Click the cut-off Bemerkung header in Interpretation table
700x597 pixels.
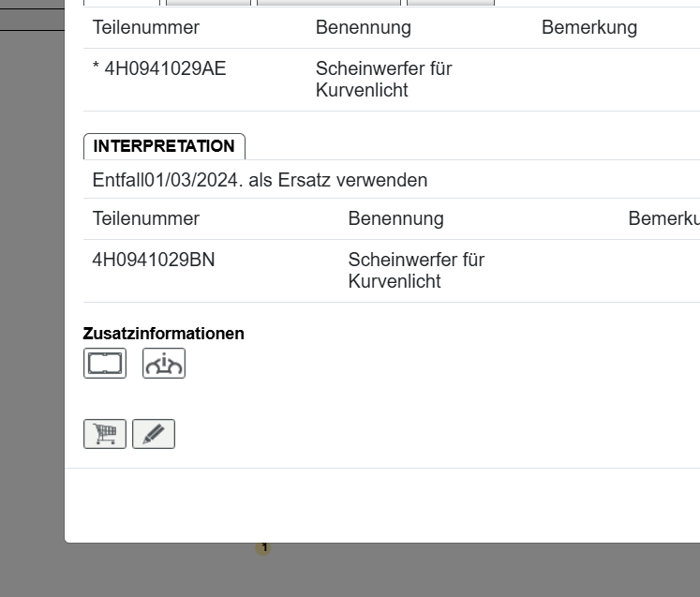(x=663, y=218)
